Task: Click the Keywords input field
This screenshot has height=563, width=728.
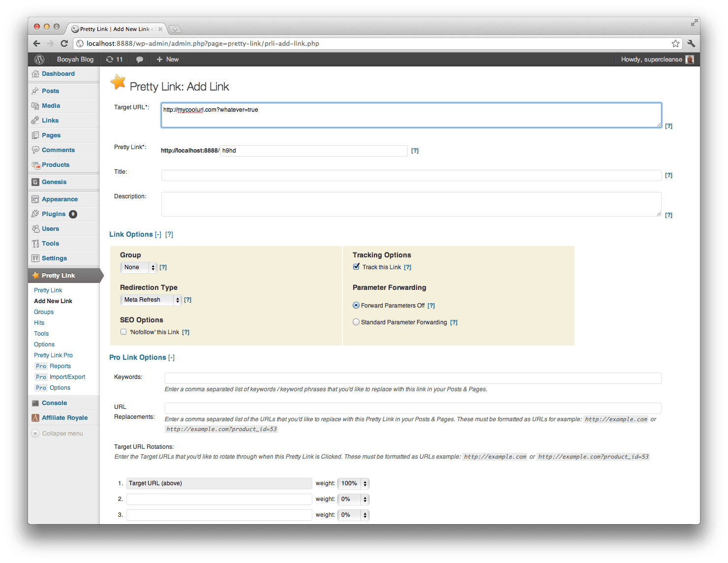Action: tap(413, 378)
